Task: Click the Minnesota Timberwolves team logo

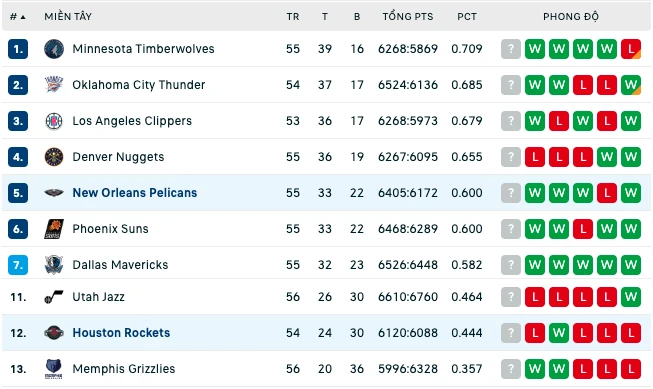Action: 54,49
